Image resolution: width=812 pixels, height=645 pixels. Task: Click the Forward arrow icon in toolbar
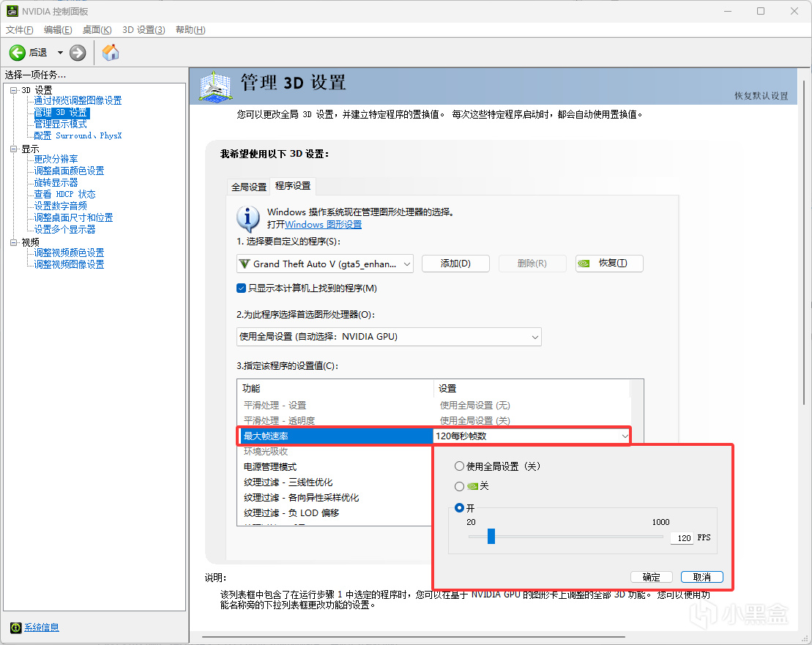[78, 52]
